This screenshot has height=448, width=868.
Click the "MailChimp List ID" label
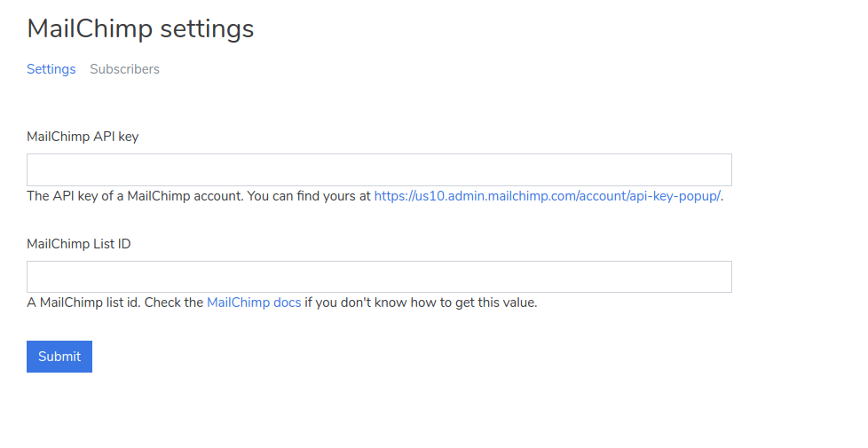tap(79, 244)
